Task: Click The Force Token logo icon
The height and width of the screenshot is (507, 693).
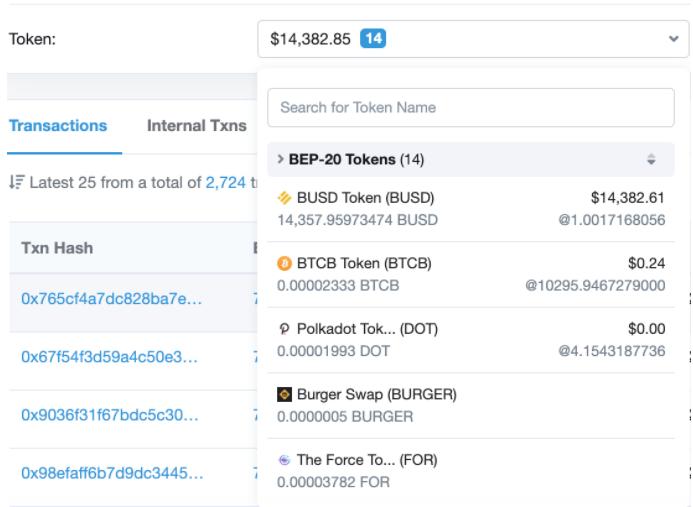Action: point(284,460)
